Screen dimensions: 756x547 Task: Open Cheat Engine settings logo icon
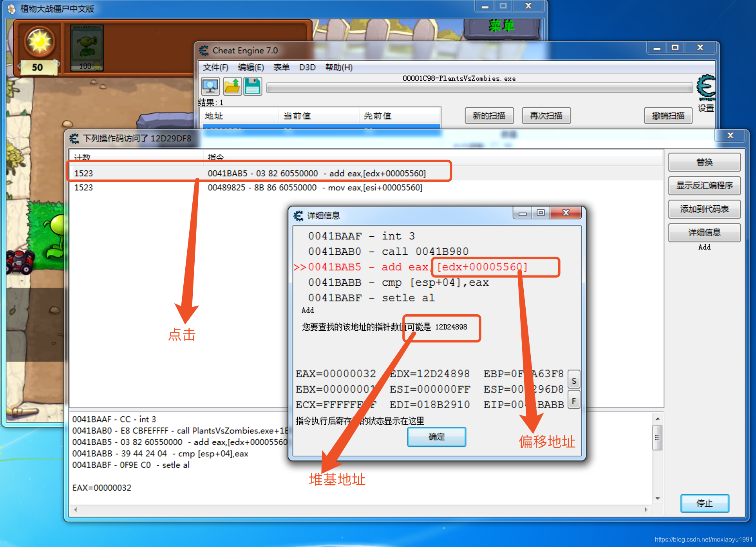[x=706, y=88]
